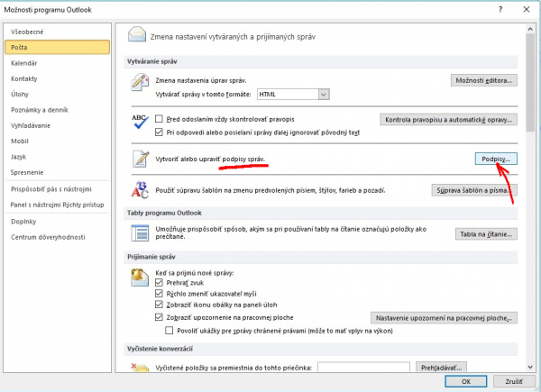Screen dimensions: 541x392
Task: Switch to the Jazyk category
Action: pyautogui.click(x=58, y=157)
